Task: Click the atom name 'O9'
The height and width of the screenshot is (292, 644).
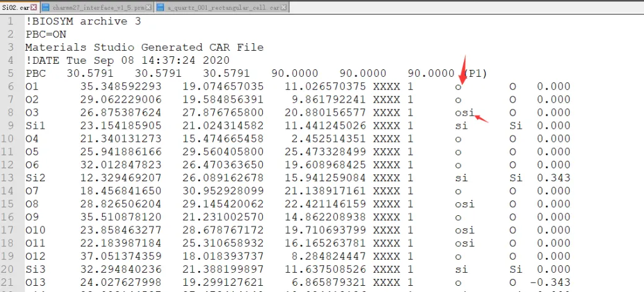Action: [32, 218]
